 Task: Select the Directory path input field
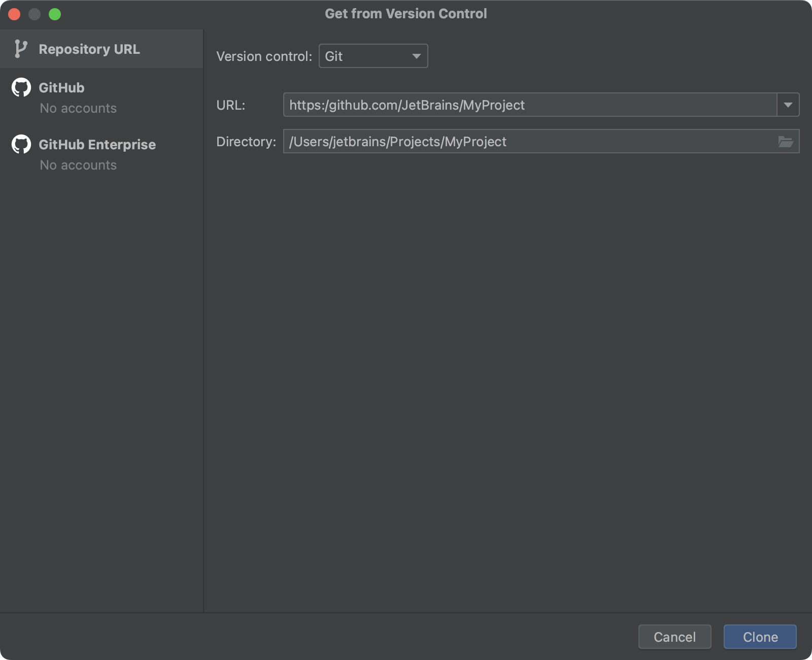[x=507, y=142]
